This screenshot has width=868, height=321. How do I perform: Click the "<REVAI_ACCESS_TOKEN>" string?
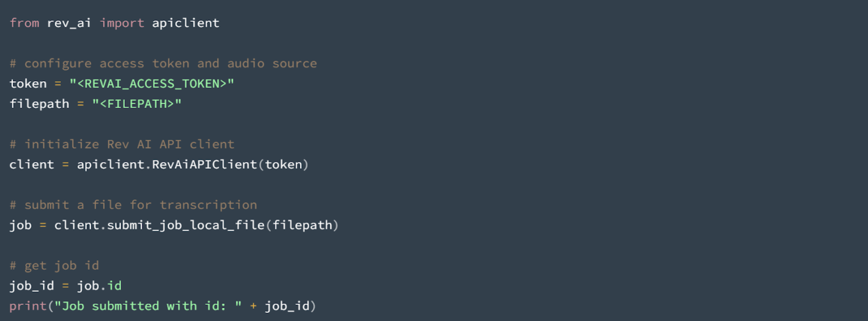click(152, 83)
